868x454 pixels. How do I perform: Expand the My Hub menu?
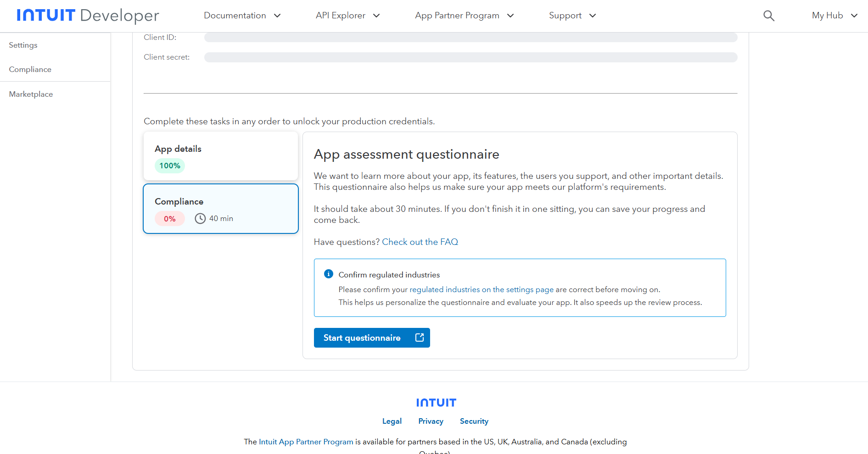[834, 16]
